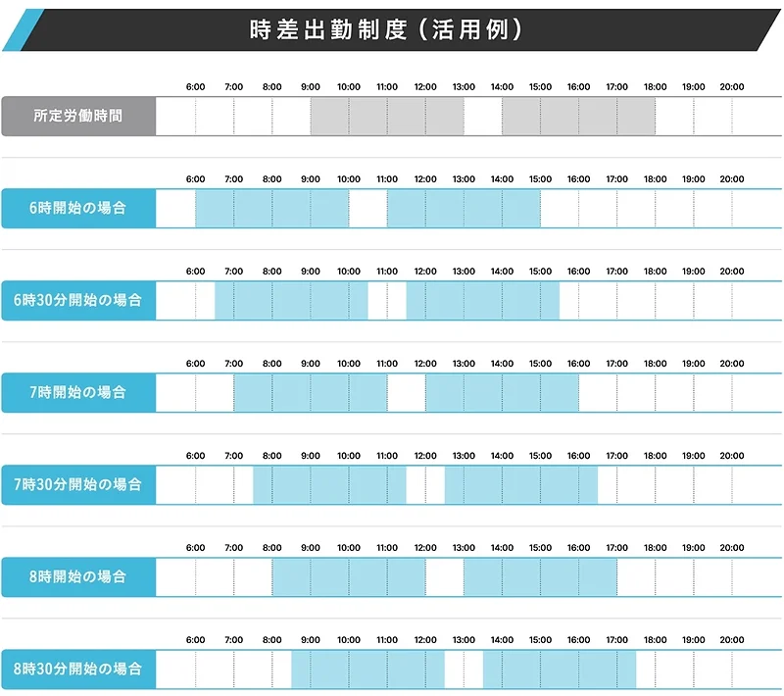Click 8:00 above the 8時開始の場合 row

[272, 548]
